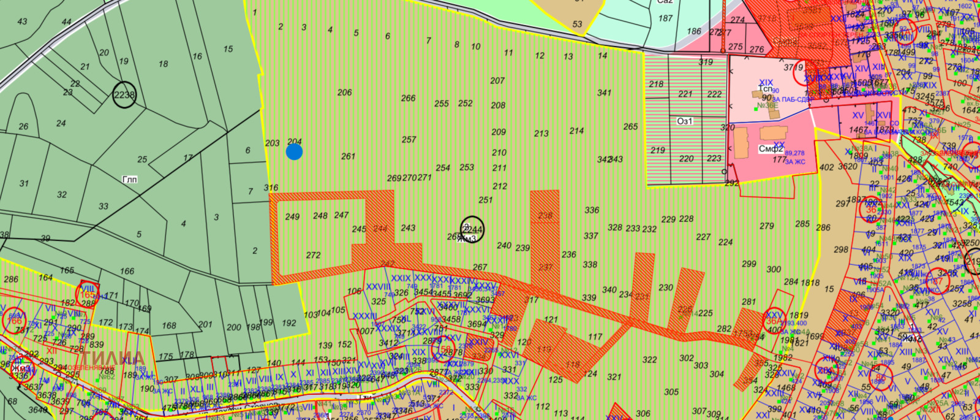Select parcel number 261

click(x=348, y=156)
